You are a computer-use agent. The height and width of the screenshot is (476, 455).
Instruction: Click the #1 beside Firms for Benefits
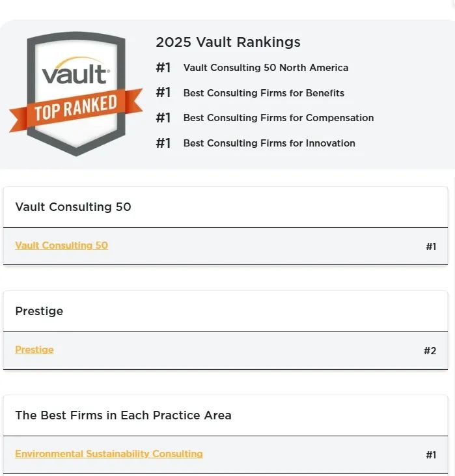(163, 92)
